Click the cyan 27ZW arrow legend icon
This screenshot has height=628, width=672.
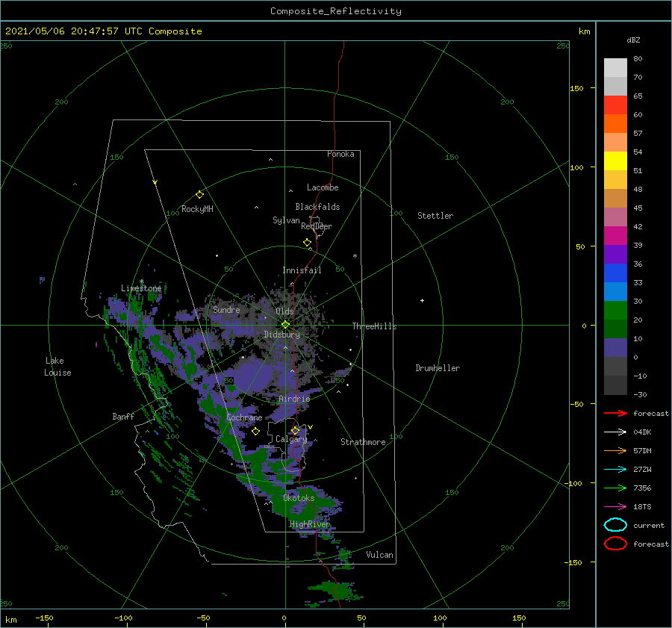click(x=615, y=470)
